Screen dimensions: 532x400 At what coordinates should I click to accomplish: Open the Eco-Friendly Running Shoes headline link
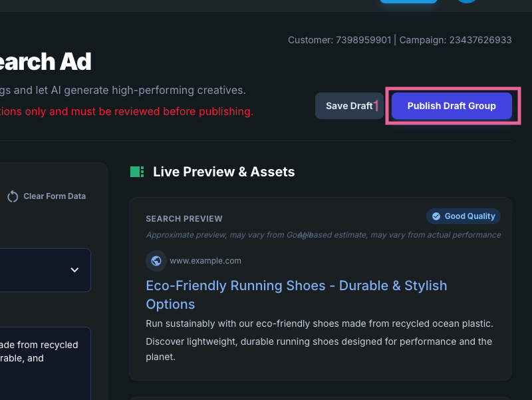click(x=296, y=286)
